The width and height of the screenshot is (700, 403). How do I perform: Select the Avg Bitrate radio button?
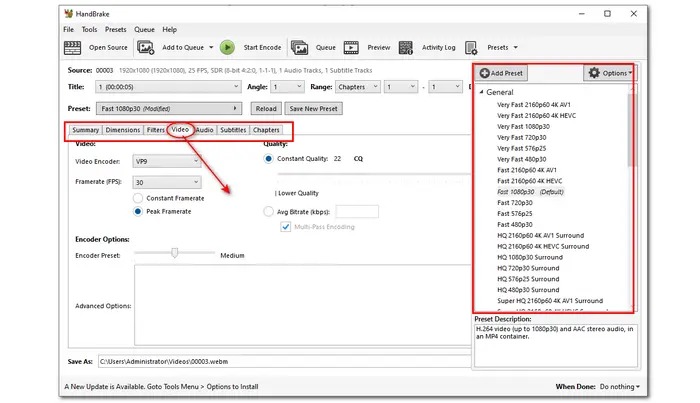268,212
